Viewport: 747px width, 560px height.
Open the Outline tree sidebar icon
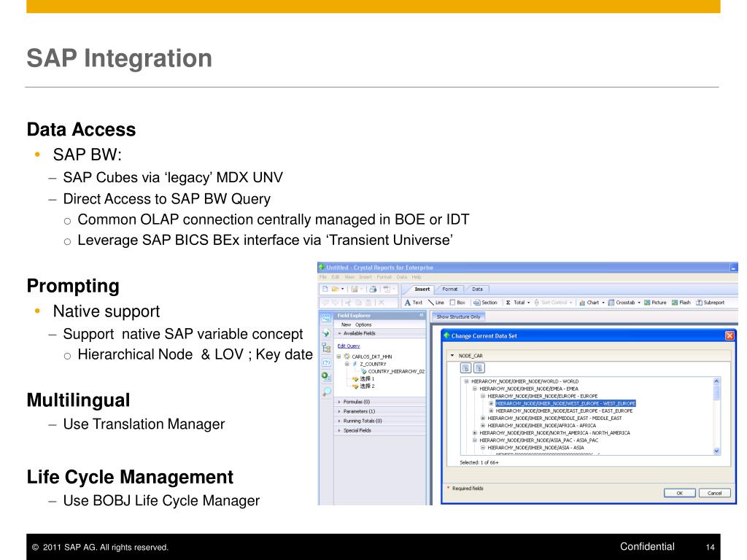click(x=326, y=348)
